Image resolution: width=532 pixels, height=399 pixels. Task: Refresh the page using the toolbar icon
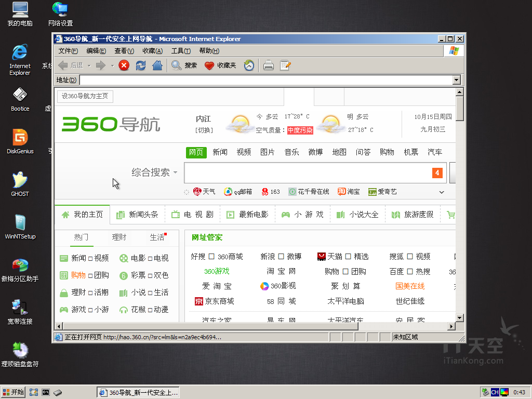(x=140, y=65)
